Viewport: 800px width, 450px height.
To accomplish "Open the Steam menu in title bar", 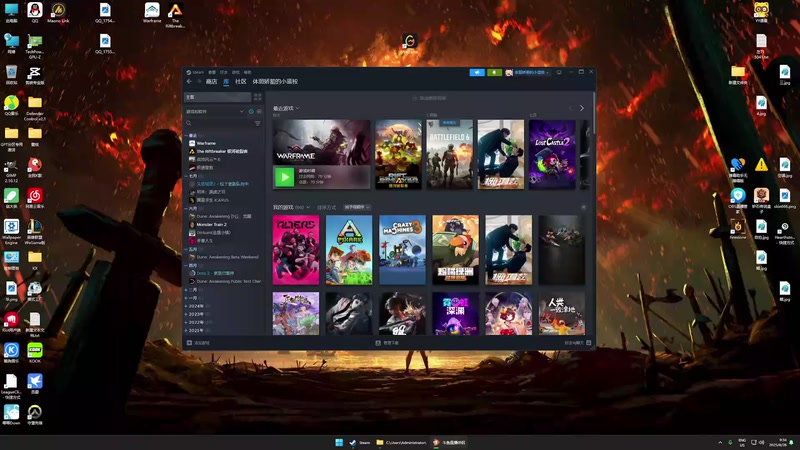I will 198,72.
